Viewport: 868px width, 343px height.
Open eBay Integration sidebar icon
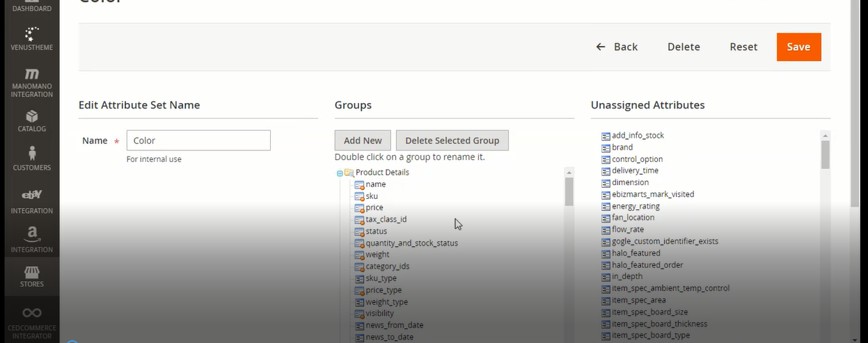(31, 195)
